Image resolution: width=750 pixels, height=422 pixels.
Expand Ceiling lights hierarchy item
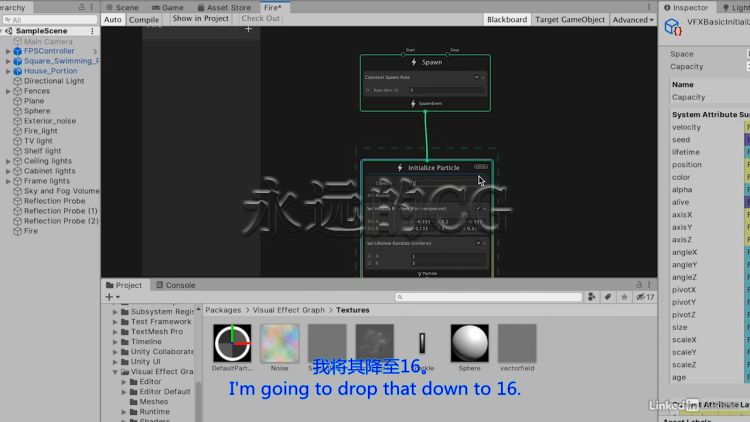click(8, 161)
